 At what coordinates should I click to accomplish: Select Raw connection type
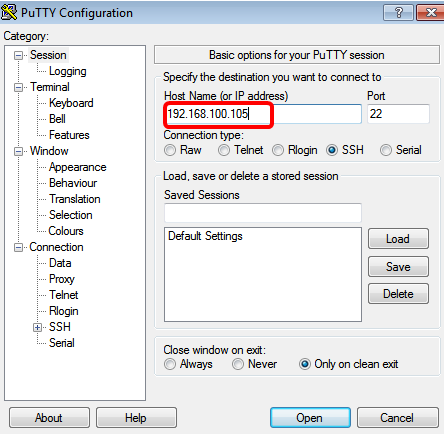(170, 150)
